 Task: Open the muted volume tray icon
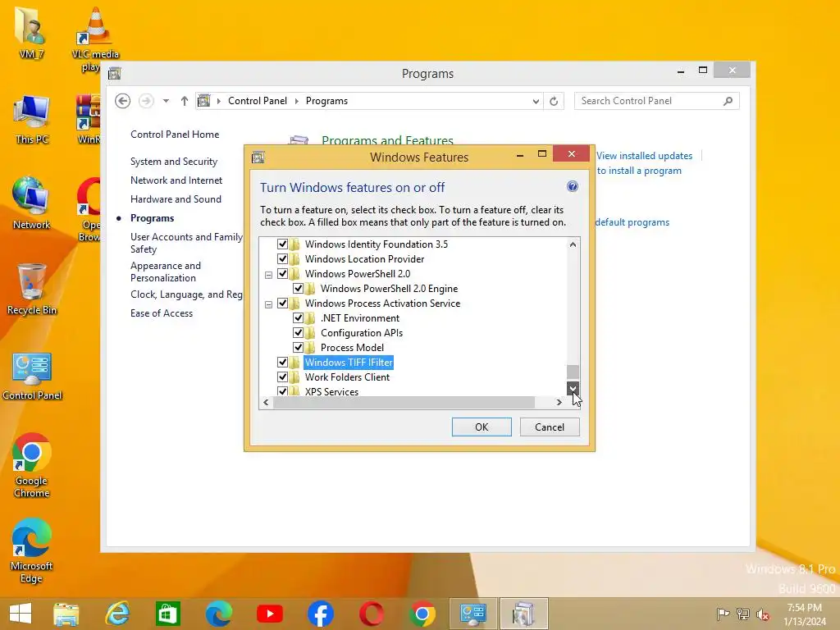[763, 614]
